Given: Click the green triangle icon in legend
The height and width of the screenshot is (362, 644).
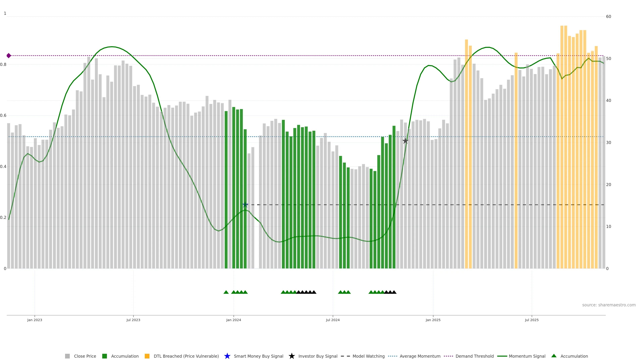Looking at the screenshot, I should coord(554,356).
